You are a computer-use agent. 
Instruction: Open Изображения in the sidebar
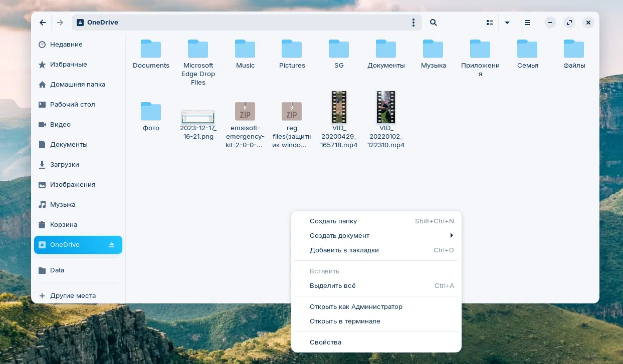(x=78, y=185)
